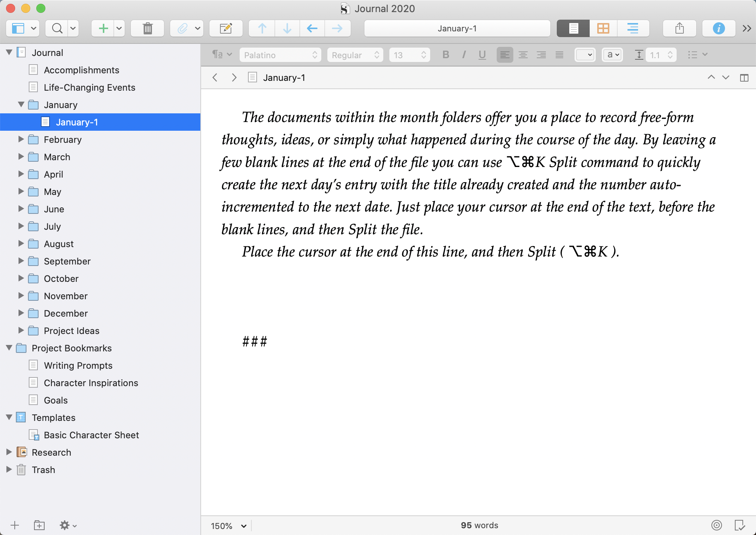756x535 pixels.
Task: Open the highlight color 'a' swatch
Action: click(612, 55)
